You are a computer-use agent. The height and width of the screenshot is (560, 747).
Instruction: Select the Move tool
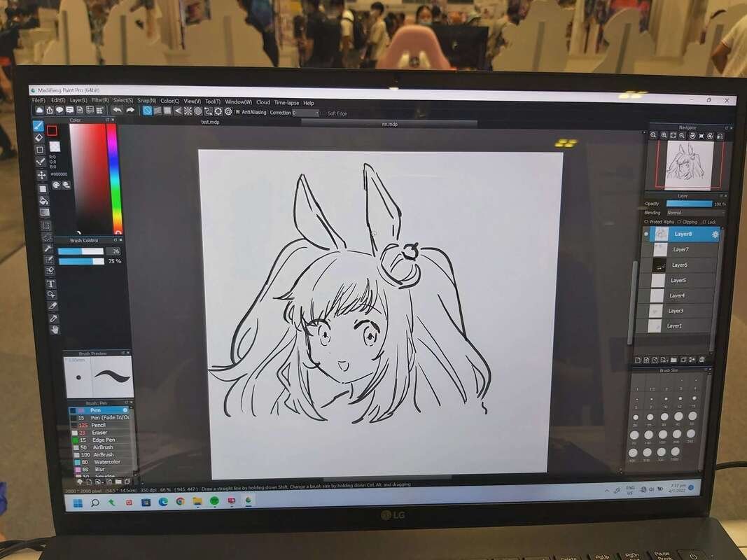tap(41, 175)
